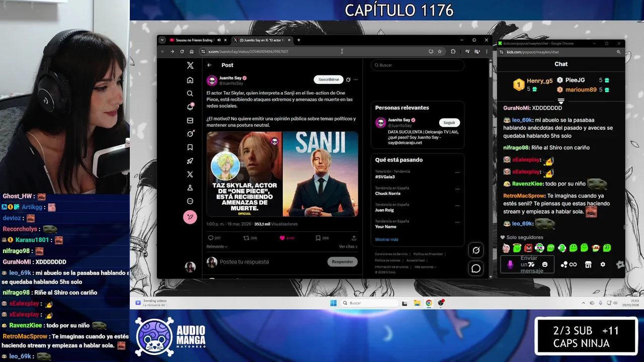
Task: Go back with the Post arrow
Action: [x=209, y=65]
